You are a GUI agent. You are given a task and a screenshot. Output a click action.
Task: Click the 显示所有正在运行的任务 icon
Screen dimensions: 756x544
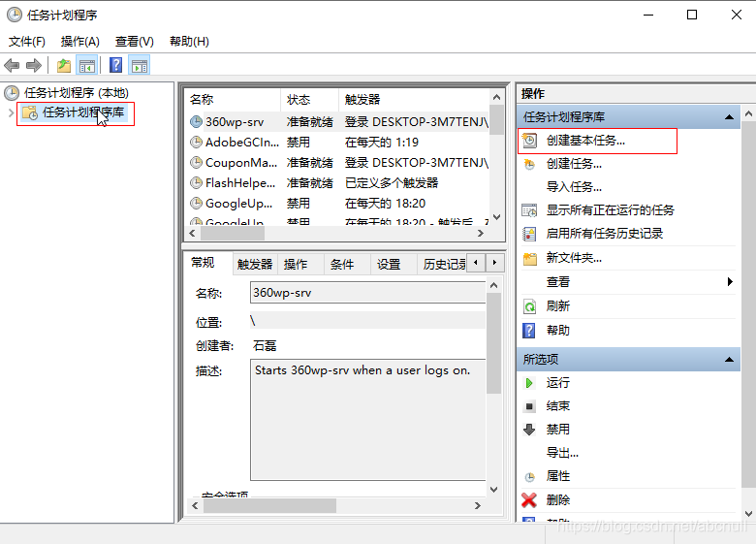pos(529,210)
